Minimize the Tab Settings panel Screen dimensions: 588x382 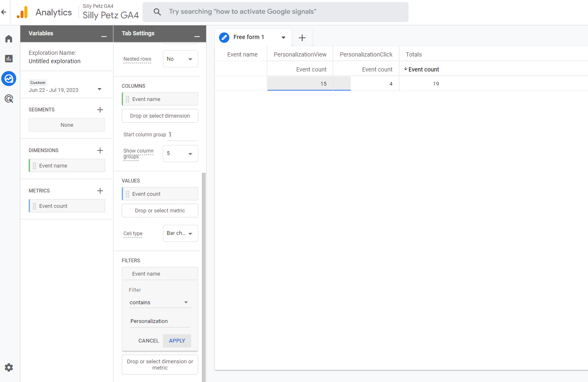197,37
